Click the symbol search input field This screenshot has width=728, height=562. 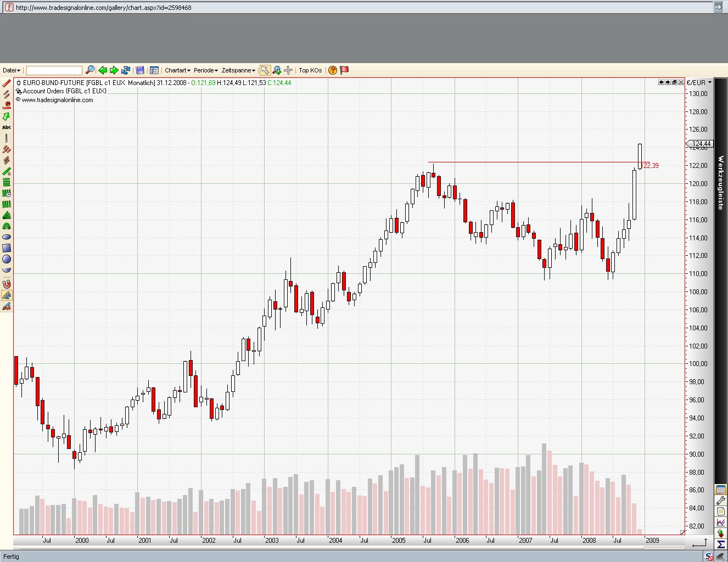point(54,70)
